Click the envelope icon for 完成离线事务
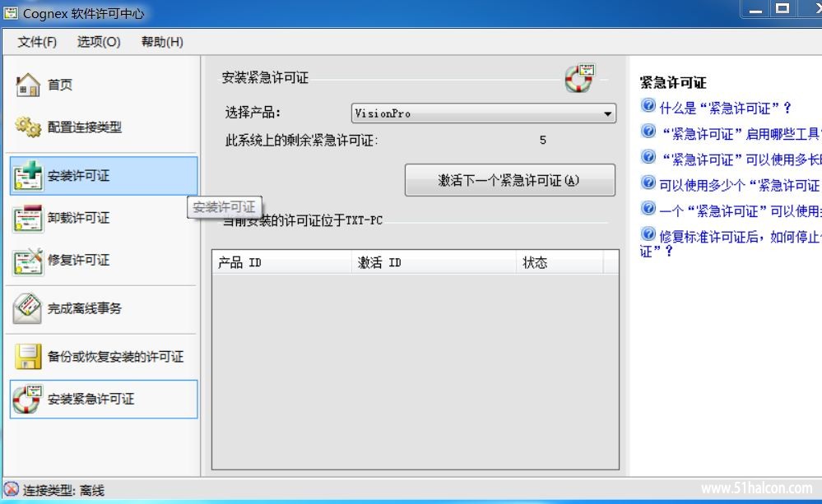Viewport: 822px width, 504px height. 28,308
